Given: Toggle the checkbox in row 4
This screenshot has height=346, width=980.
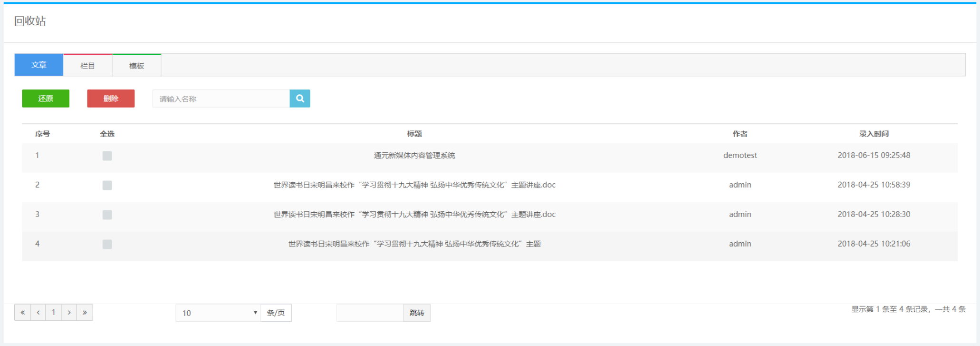Looking at the screenshot, I should pos(107,244).
